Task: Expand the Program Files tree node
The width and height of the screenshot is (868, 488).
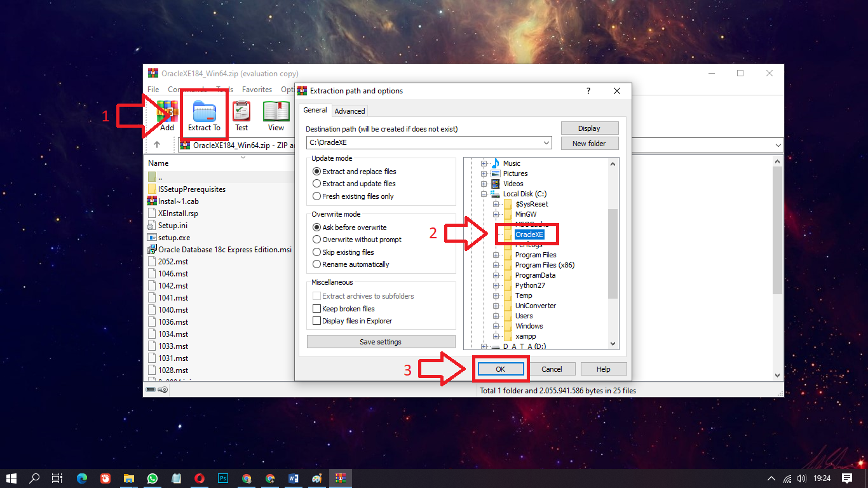Action: coord(496,255)
